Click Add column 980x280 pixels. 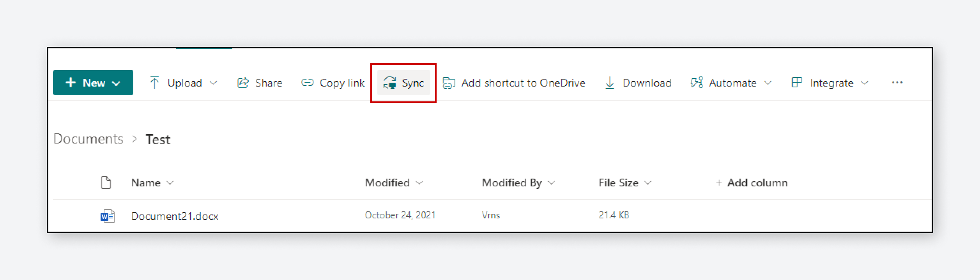(x=752, y=183)
